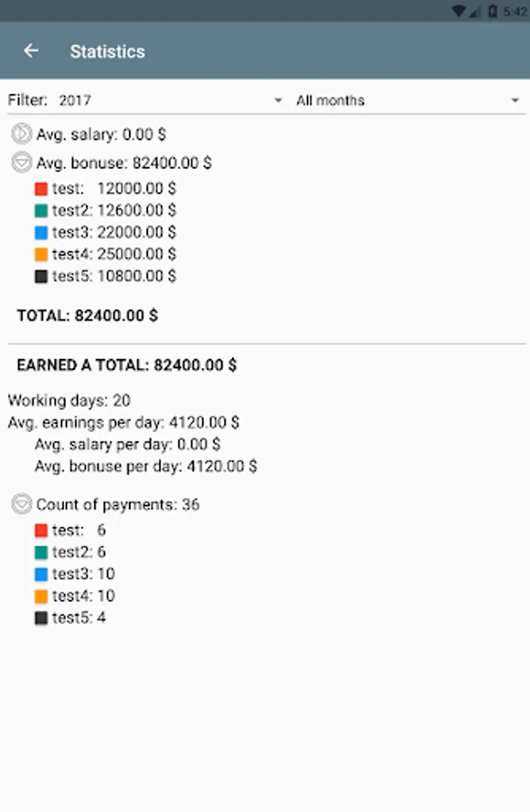530x812 pixels.
Task: Expand the Avg. salary section
Action: click(x=23, y=134)
